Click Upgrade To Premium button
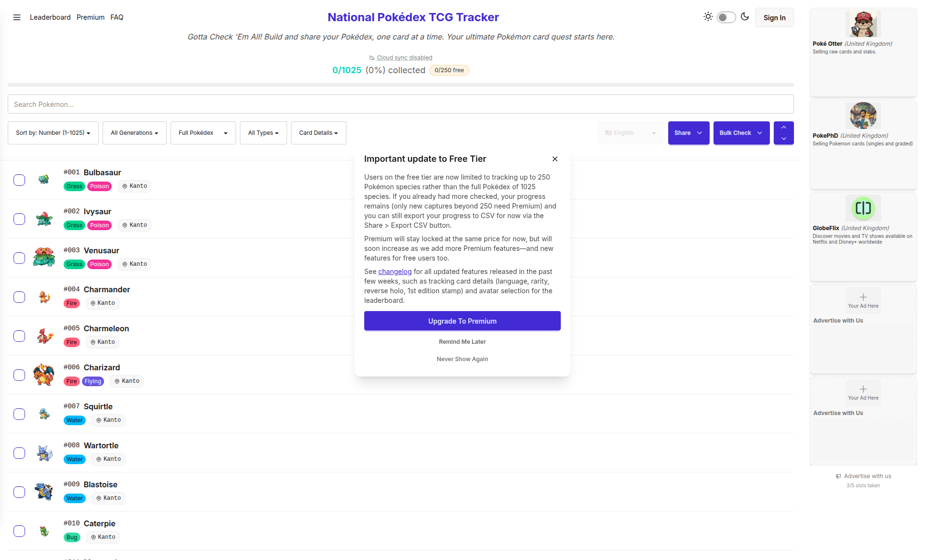 point(462,321)
